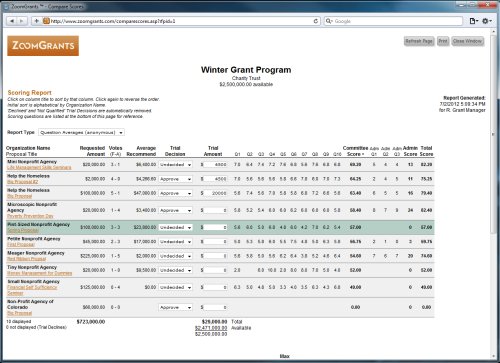Click the plus add-bookmark icon
The height and width of the screenshot is (363, 500).
point(36,21)
